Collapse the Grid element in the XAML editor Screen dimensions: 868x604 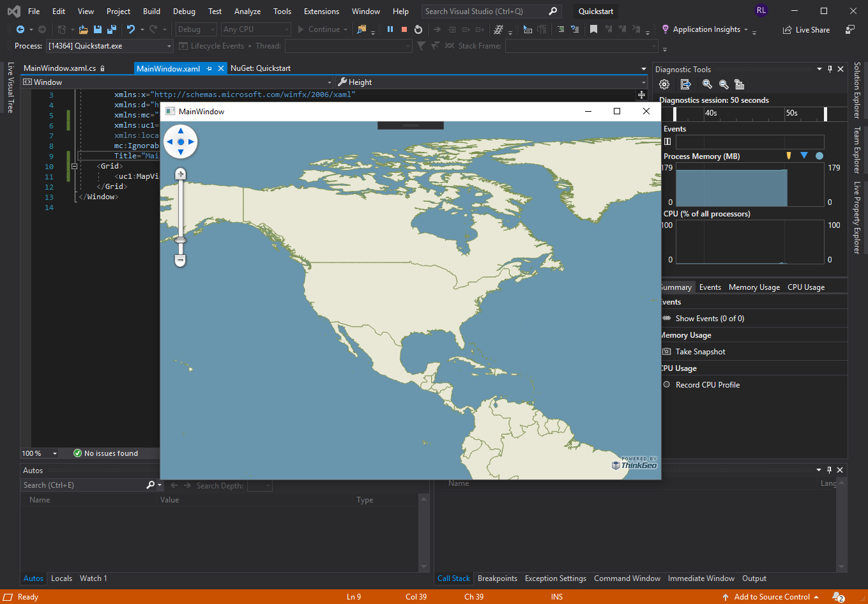pos(74,165)
